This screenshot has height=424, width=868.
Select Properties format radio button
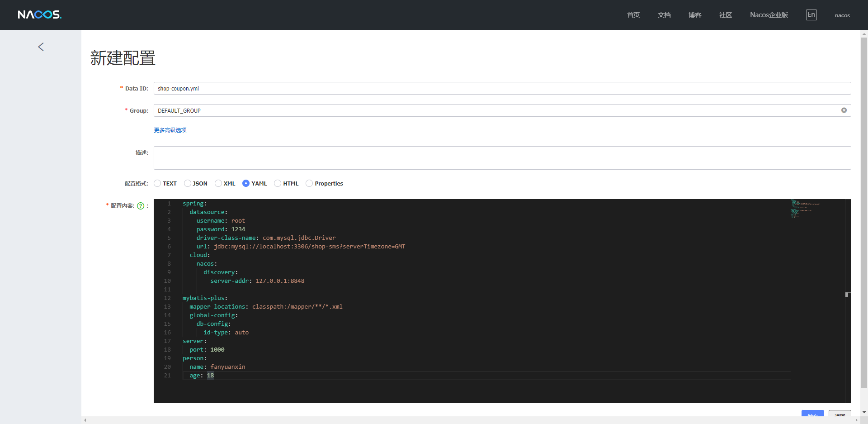[x=309, y=183]
